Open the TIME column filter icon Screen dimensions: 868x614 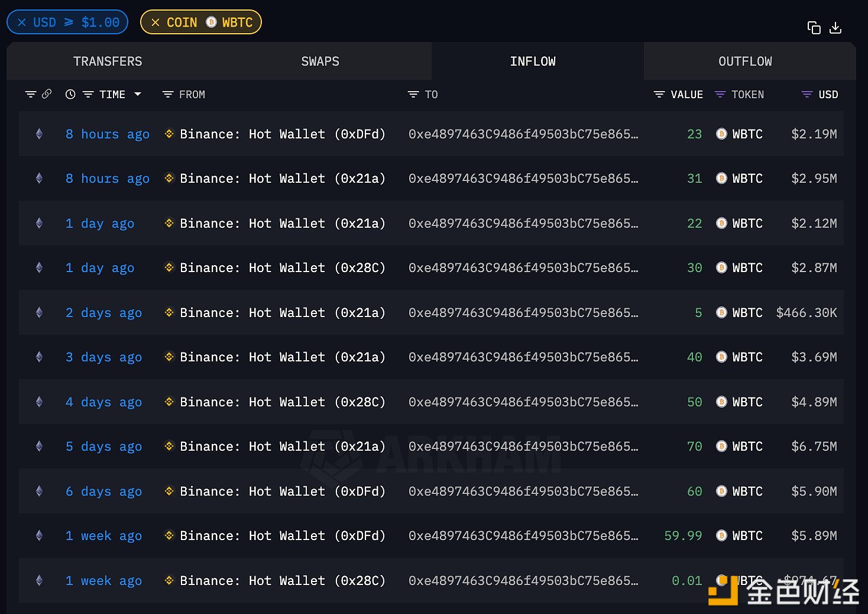pyautogui.click(x=88, y=95)
